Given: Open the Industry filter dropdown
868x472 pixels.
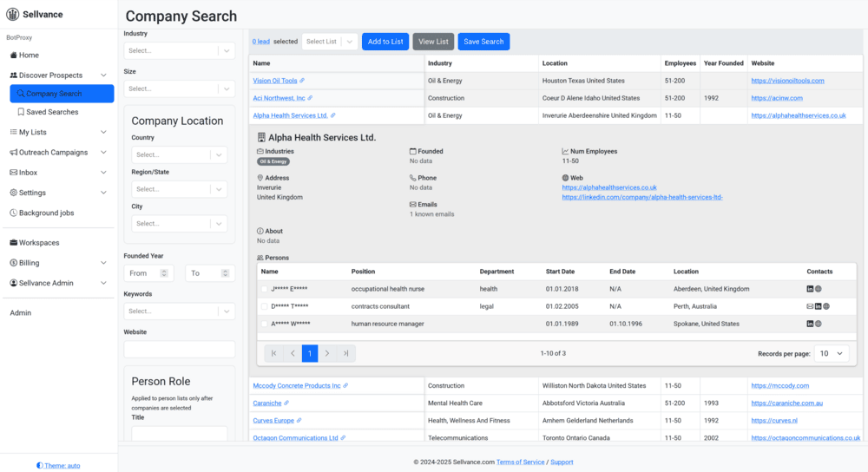Looking at the screenshot, I should click(x=180, y=50).
